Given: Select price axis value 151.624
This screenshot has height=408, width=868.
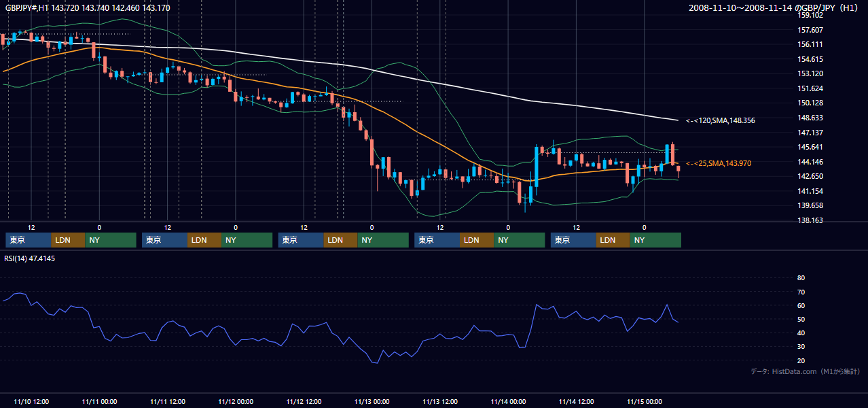Looking at the screenshot, I should tap(811, 88).
